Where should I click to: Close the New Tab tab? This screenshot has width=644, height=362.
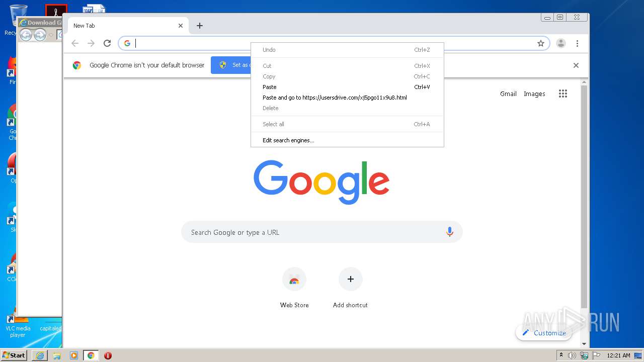point(181,26)
